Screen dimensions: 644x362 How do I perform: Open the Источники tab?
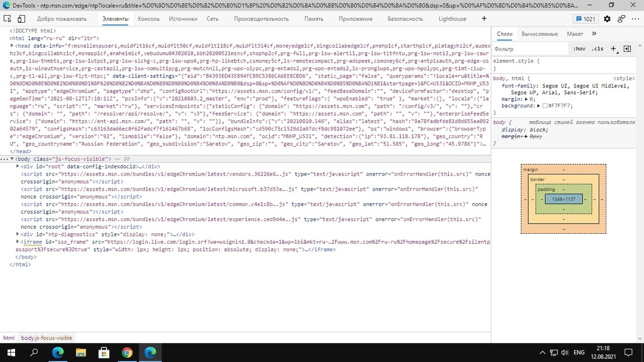pyautogui.click(x=183, y=19)
